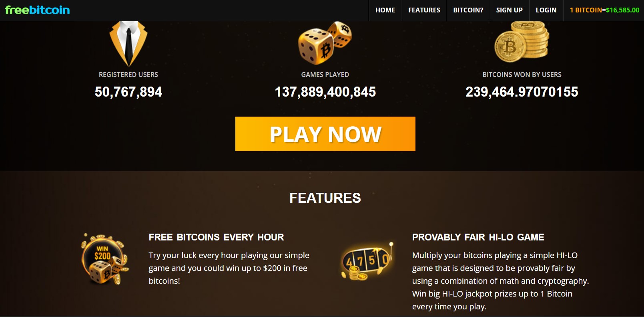Click the golden bitcoin dice icon
Viewport: 644px width, 317px height.
pos(325,43)
